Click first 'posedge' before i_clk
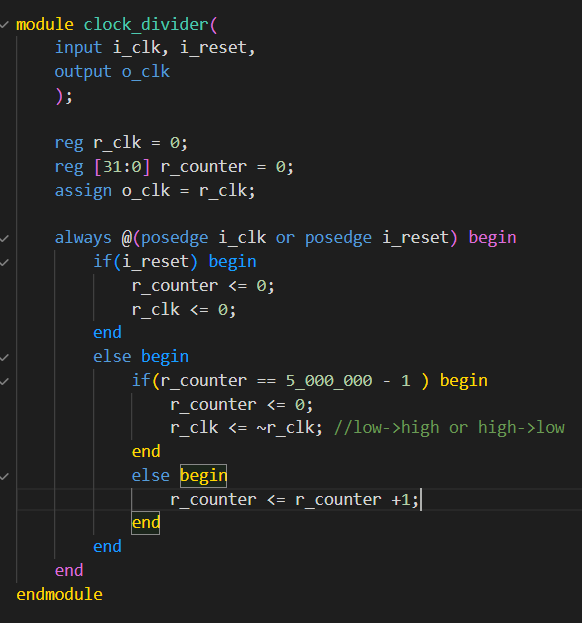This screenshot has height=623, width=582. pyautogui.click(x=174, y=238)
